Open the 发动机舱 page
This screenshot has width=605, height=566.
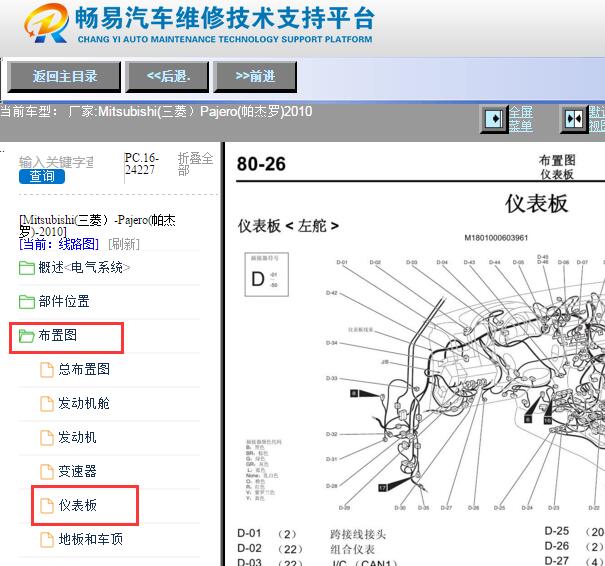(x=84, y=403)
